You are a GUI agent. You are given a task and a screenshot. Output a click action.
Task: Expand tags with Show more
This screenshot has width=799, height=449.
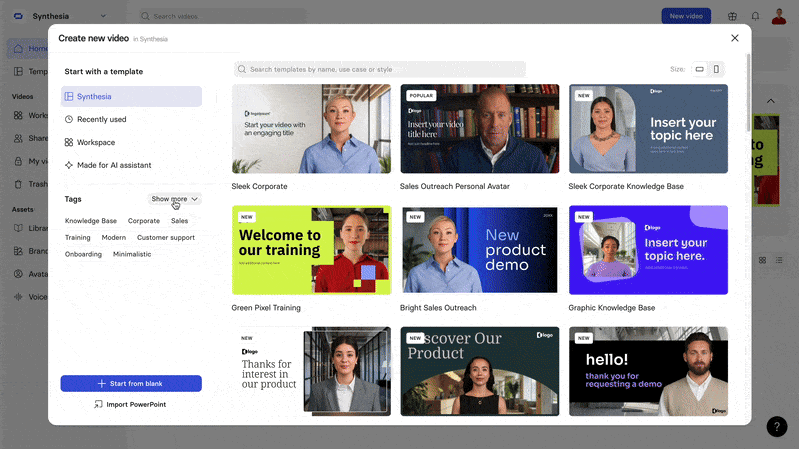175,199
